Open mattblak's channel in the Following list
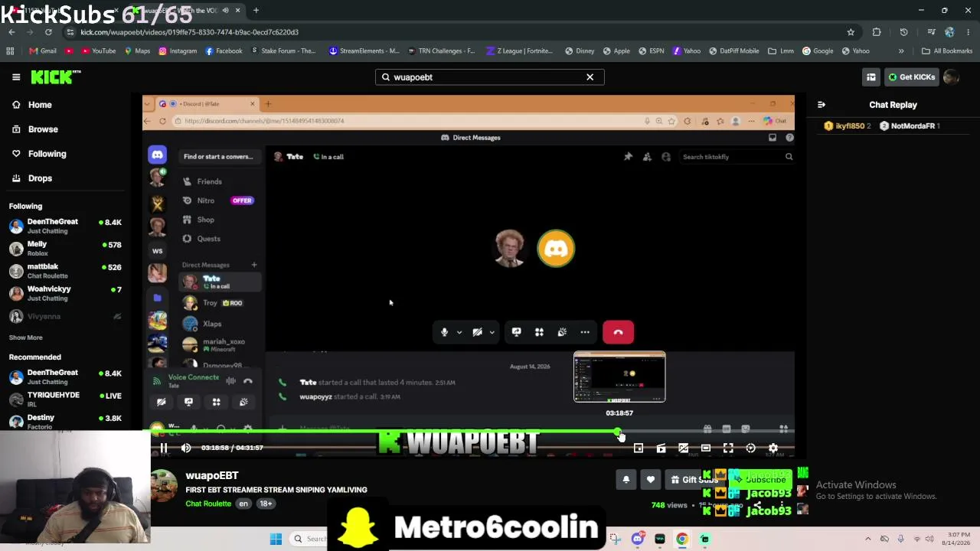Viewport: 980px width, 551px height. click(x=66, y=271)
